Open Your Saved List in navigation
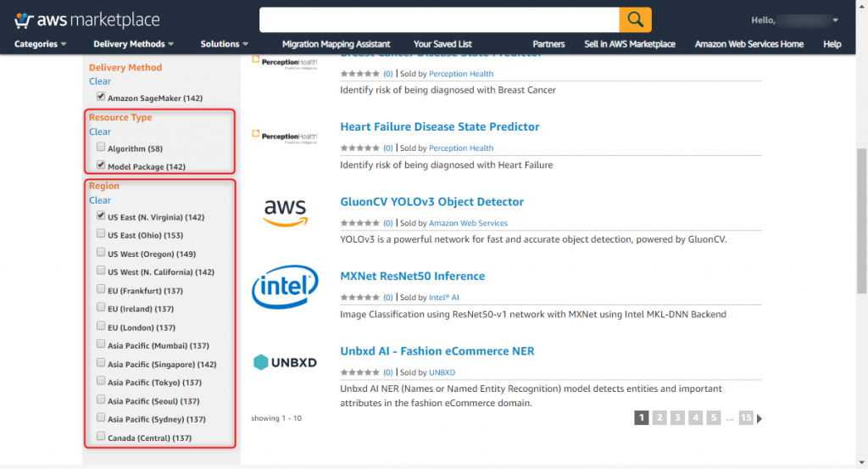 442,44
